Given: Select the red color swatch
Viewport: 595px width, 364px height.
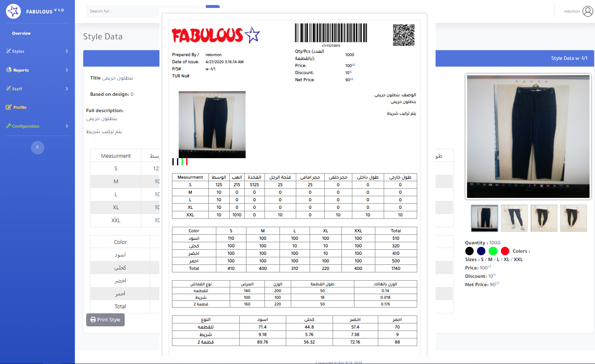Looking at the screenshot, I should pyautogui.click(x=505, y=251).
